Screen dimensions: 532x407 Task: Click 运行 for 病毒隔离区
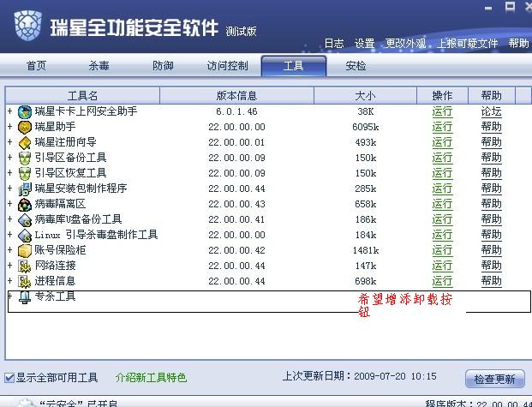click(442, 204)
